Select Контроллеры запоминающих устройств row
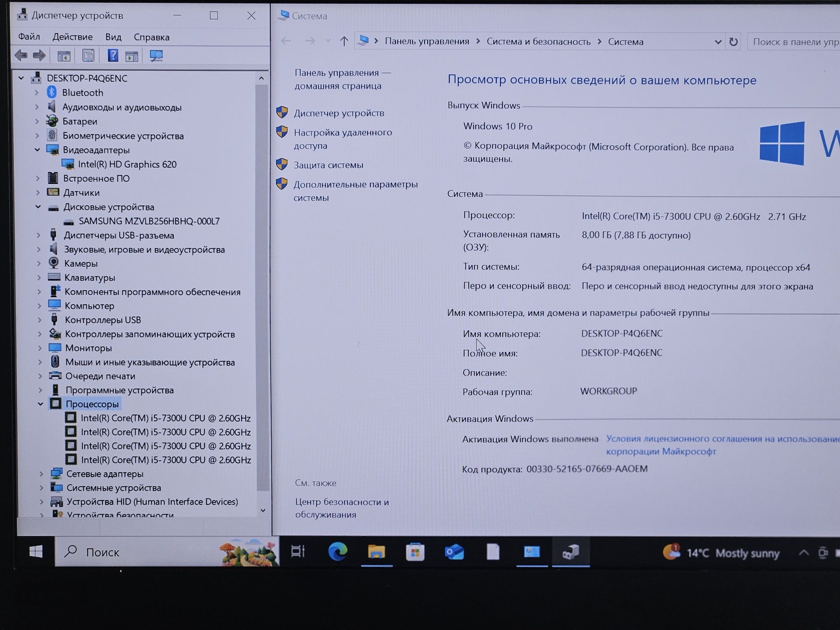This screenshot has height=630, width=840. 142,334
